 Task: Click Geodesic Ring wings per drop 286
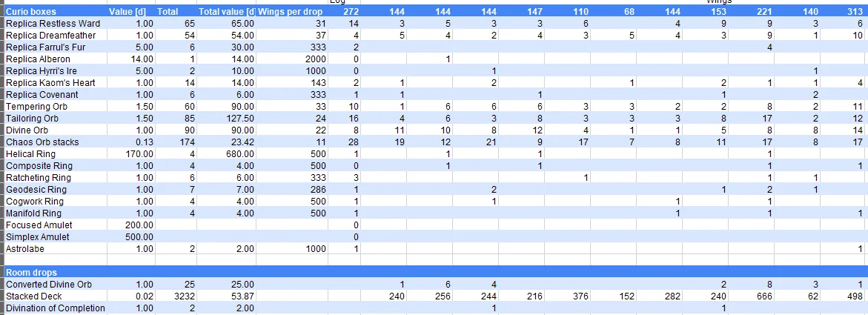pyautogui.click(x=318, y=190)
